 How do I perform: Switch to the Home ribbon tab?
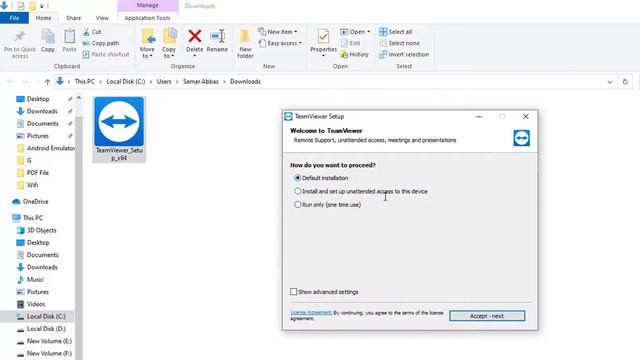click(43, 18)
